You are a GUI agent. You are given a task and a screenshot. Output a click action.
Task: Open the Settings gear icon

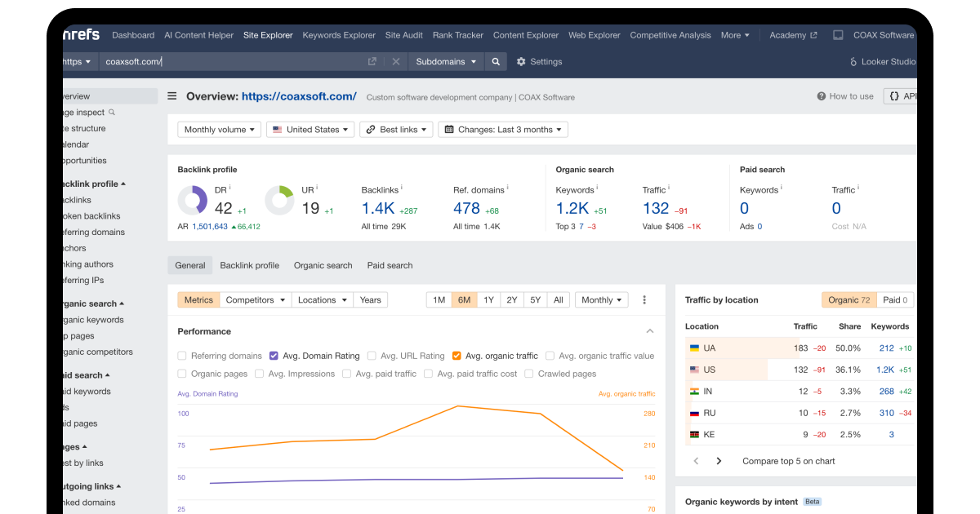click(x=521, y=61)
